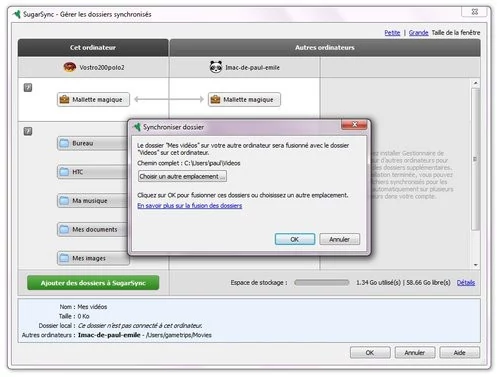Click the Aide button
Image resolution: width=500 pixels, height=377 pixels.
459,353
